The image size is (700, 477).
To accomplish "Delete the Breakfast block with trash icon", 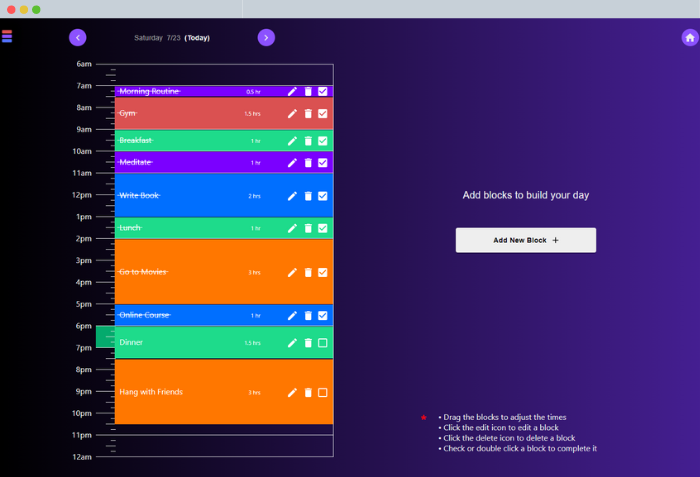I will (308, 141).
